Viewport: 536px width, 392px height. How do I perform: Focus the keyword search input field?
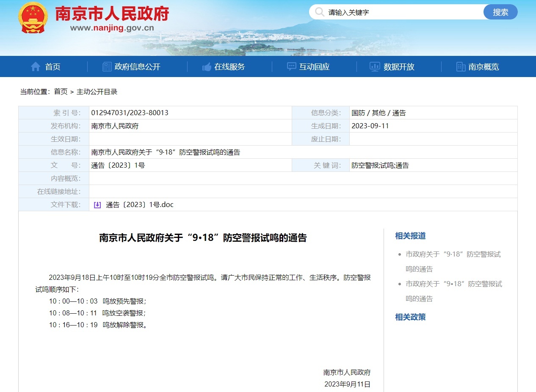[x=402, y=12]
